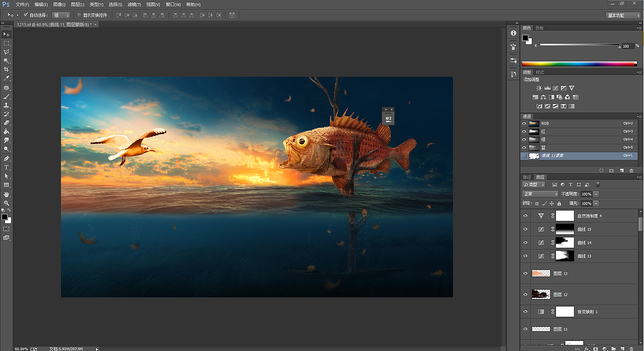Select the 绿 channel row
The image size is (644, 351).
pyautogui.click(x=579, y=139)
